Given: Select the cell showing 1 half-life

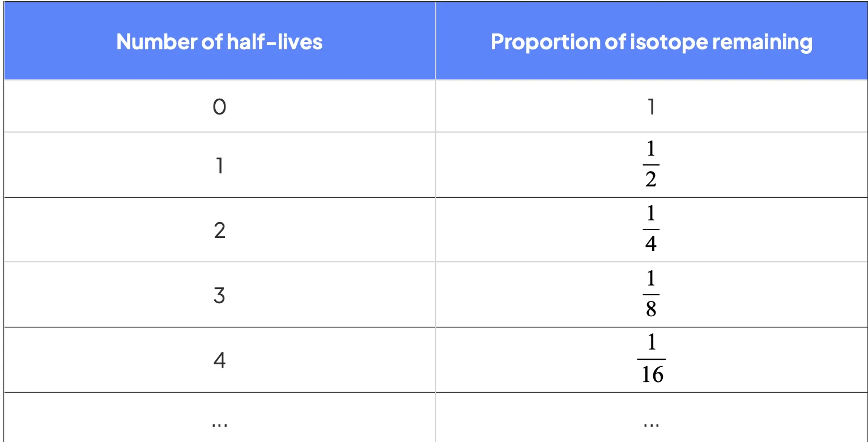Looking at the screenshot, I should (x=219, y=165).
